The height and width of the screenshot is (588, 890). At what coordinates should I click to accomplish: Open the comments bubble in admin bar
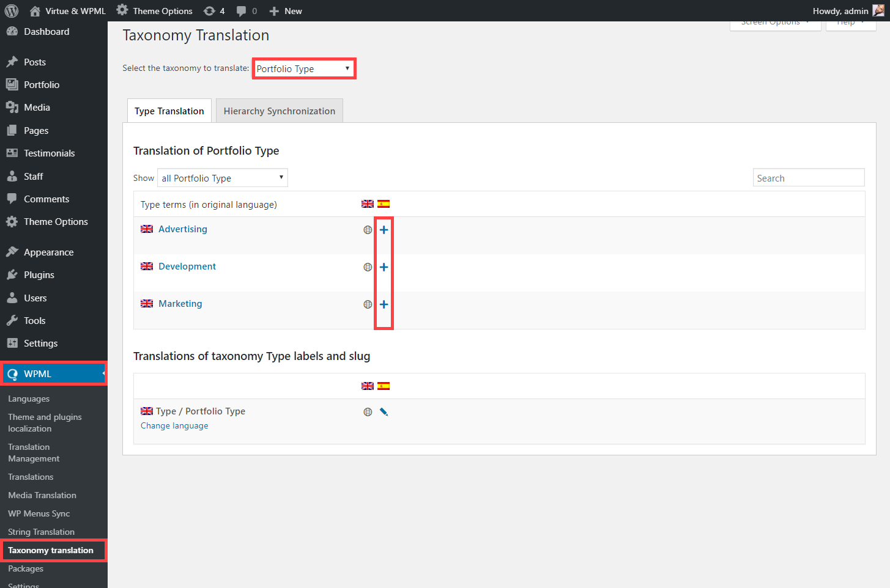point(247,11)
